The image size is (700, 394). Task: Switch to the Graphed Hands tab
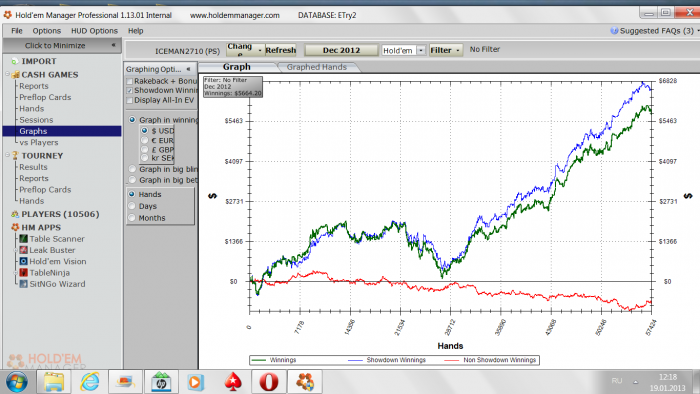[x=317, y=67]
